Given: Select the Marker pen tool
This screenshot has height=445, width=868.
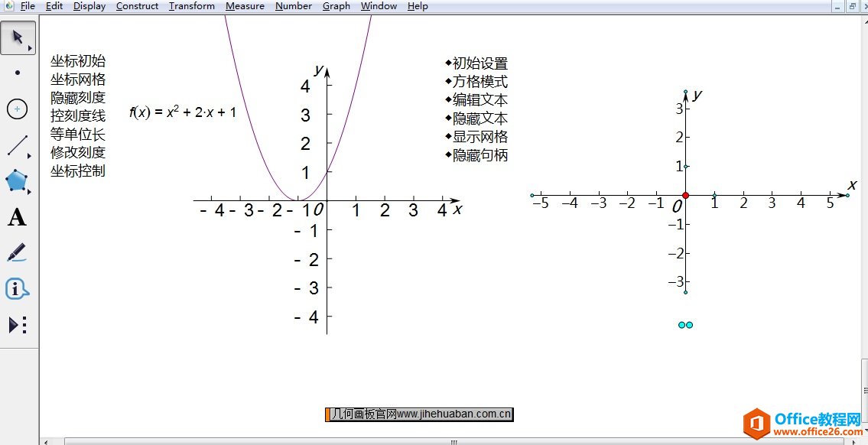Looking at the screenshot, I should [18, 253].
